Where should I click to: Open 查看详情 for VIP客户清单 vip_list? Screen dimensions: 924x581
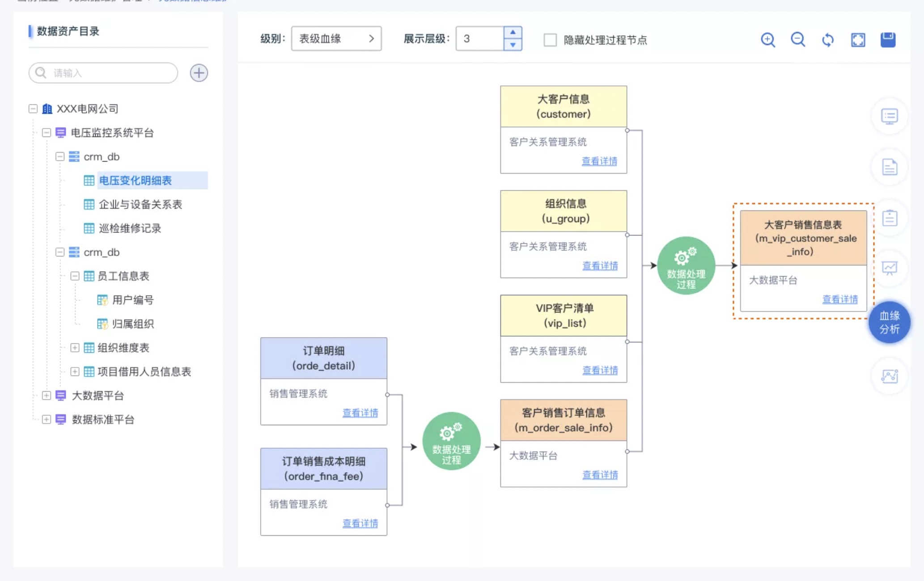click(x=600, y=370)
